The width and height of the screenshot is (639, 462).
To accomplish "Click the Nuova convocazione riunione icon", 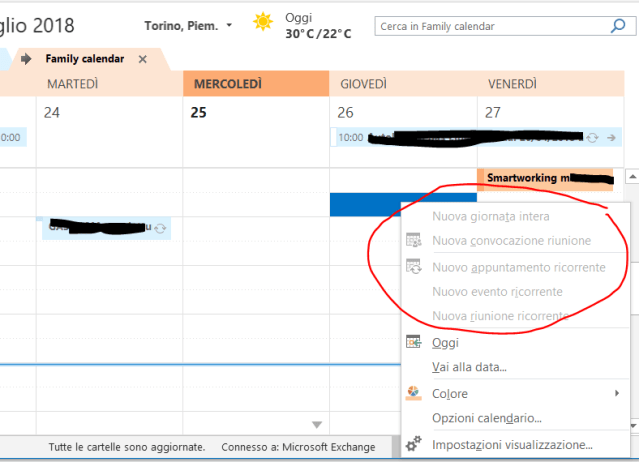I will coord(413,240).
